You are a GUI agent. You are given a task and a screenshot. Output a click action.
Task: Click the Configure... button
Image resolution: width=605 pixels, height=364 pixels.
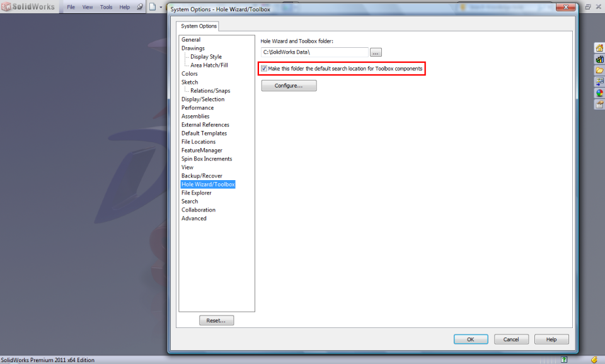click(x=289, y=86)
